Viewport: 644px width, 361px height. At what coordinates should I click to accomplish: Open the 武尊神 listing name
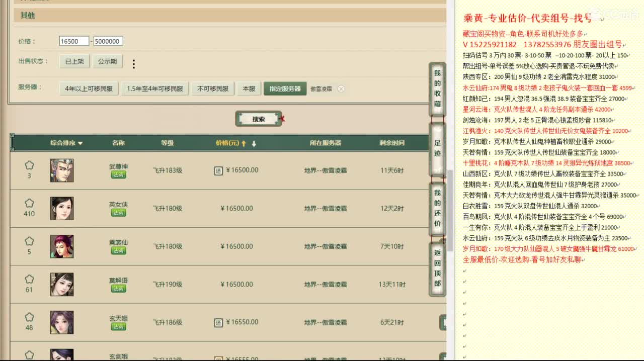point(119,166)
